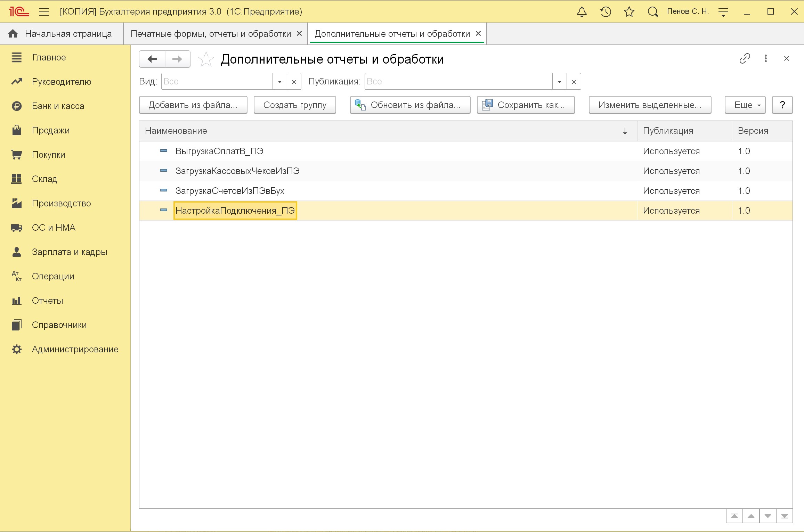804x532 pixels.
Task: Close the Дополнительные отчеты form
Action: tap(787, 58)
